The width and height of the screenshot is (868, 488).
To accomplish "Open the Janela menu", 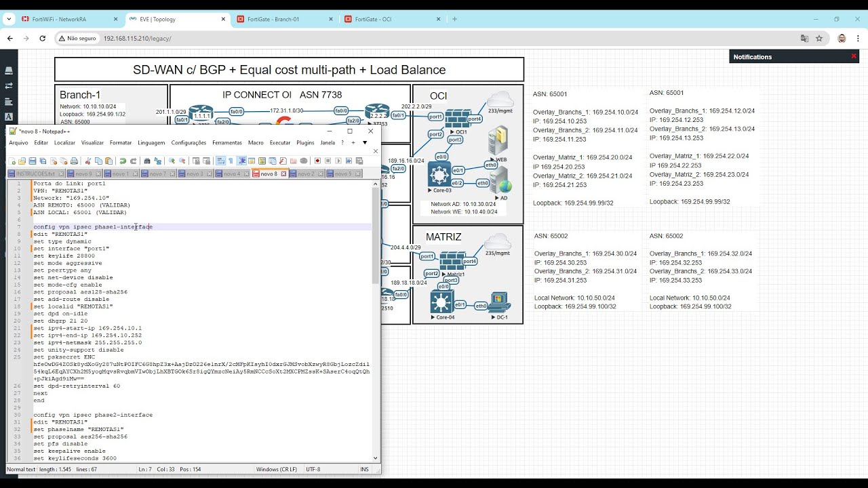I will (328, 143).
